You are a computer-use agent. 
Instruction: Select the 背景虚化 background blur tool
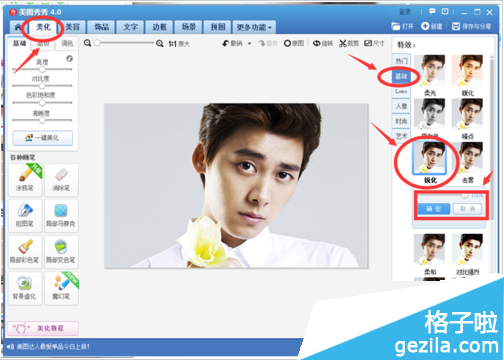coord(25,288)
